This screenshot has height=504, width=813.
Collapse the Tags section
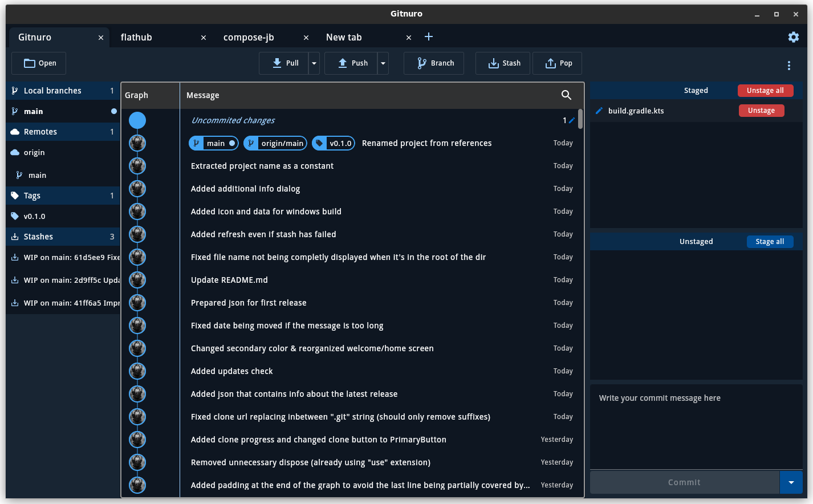pos(63,196)
